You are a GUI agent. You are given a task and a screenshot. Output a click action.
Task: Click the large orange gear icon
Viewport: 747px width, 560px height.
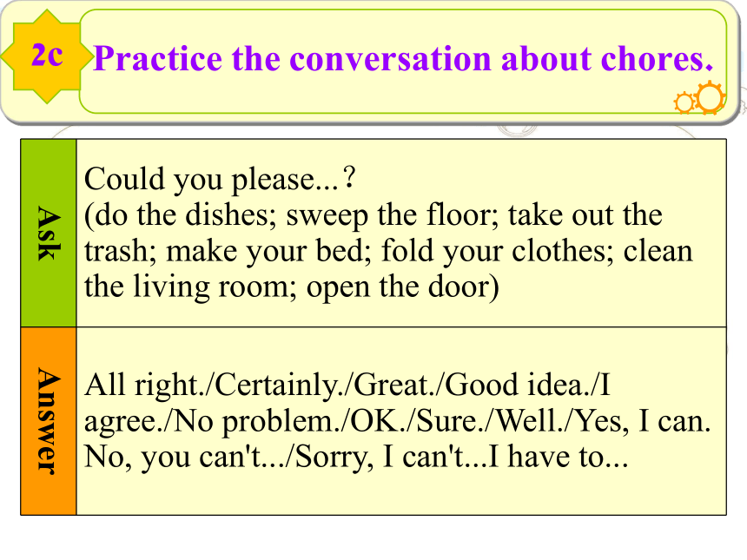click(x=710, y=97)
